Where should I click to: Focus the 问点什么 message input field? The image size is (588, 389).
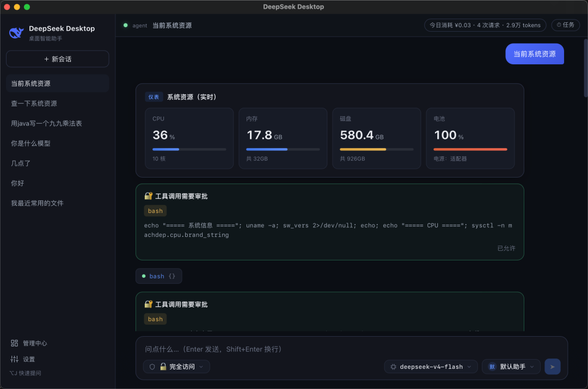[352, 349]
